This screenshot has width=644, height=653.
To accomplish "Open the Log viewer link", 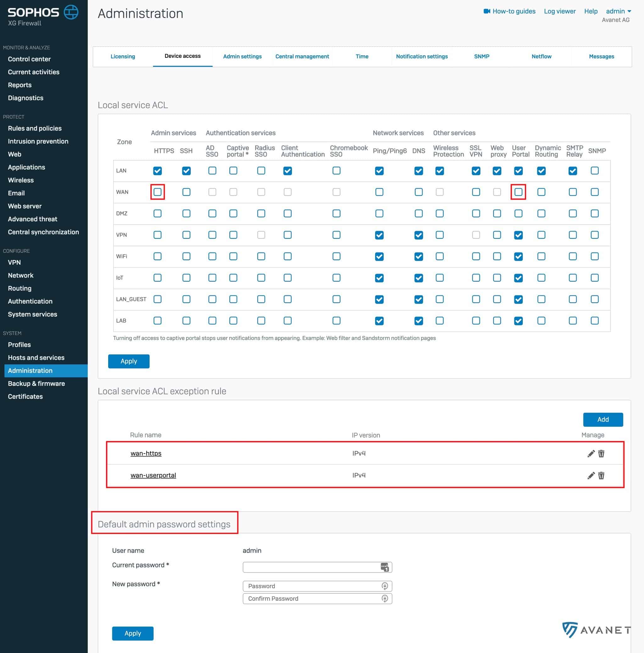I will click(559, 11).
